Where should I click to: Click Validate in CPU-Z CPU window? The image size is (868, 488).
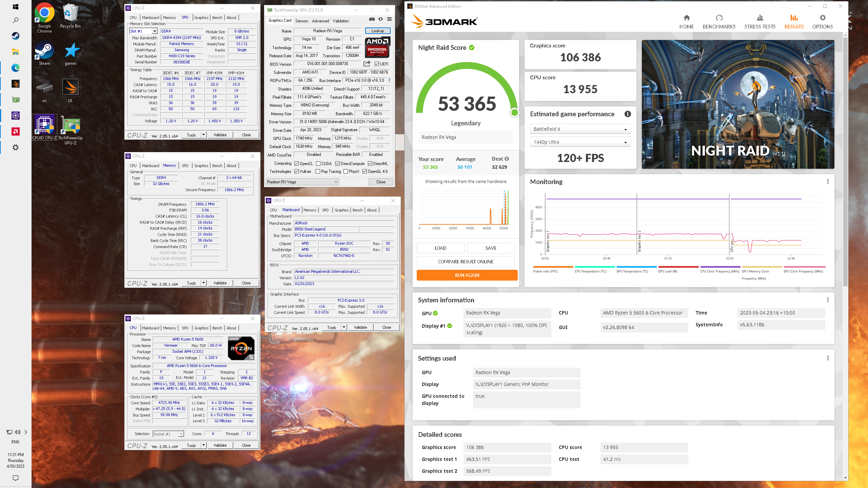click(x=220, y=445)
